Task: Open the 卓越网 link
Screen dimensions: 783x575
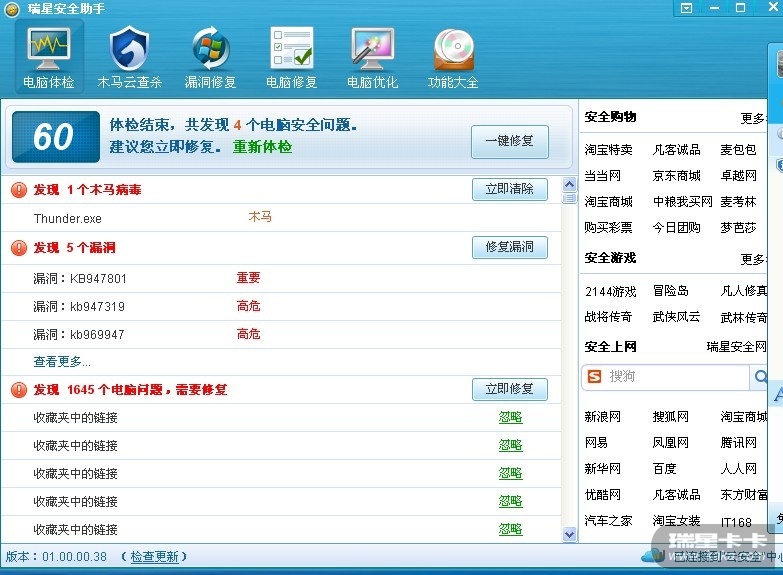Action: point(738,176)
